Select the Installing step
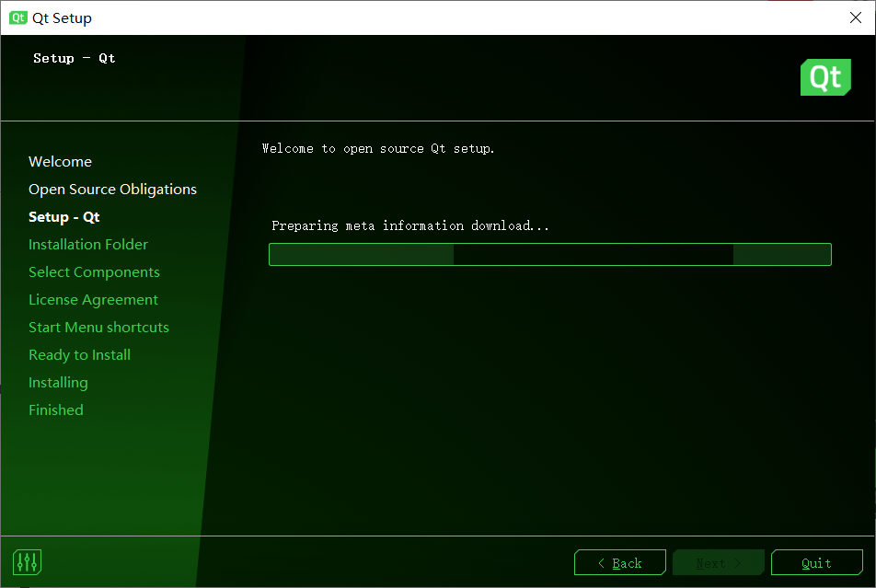The image size is (876, 588). pos(58,382)
